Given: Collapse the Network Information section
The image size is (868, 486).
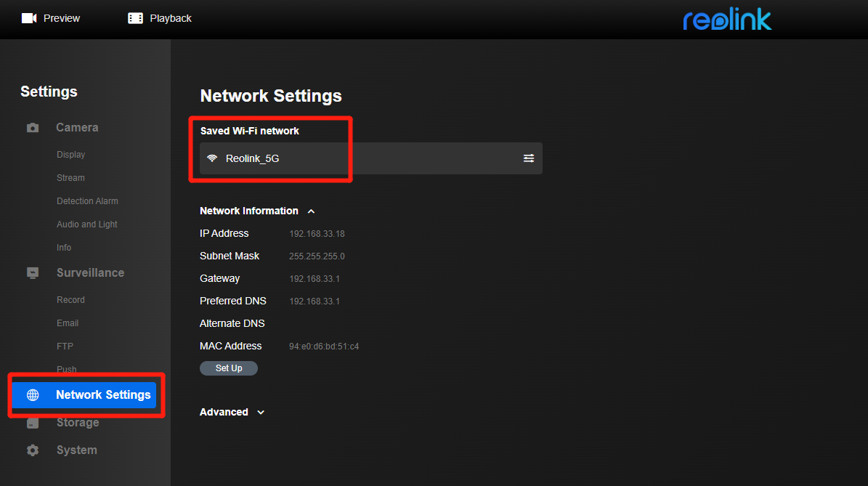Looking at the screenshot, I should 311,211.
